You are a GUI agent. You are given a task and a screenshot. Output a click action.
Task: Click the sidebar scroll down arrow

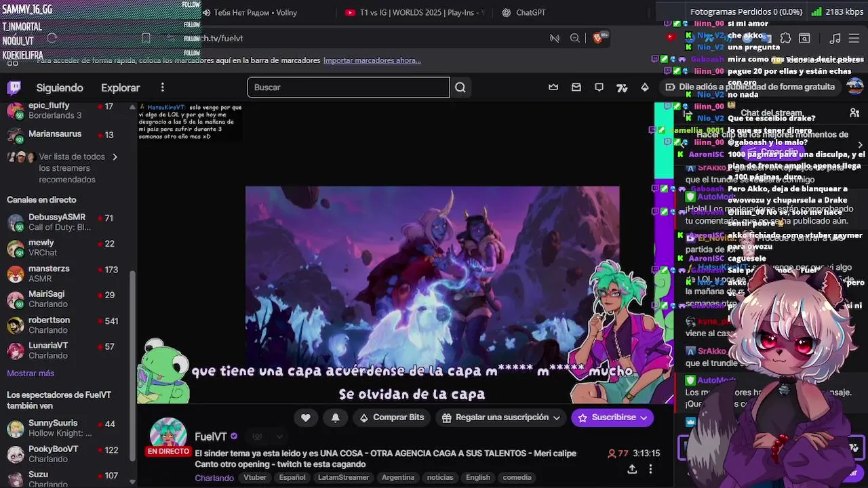(x=132, y=482)
